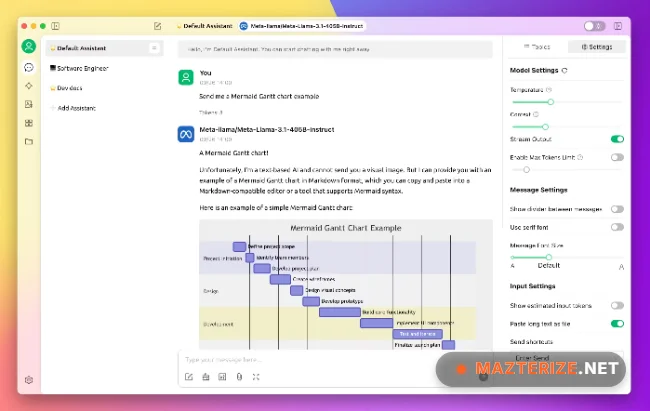Open the files folder sidebar icon
650x411 pixels.
(x=29, y=141)
